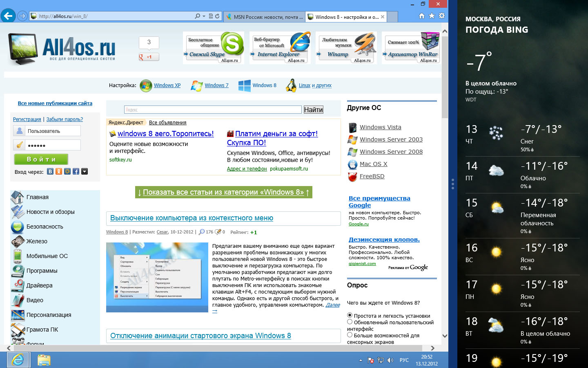
Task: Click the Регистрация link
Action: point(27,119)
